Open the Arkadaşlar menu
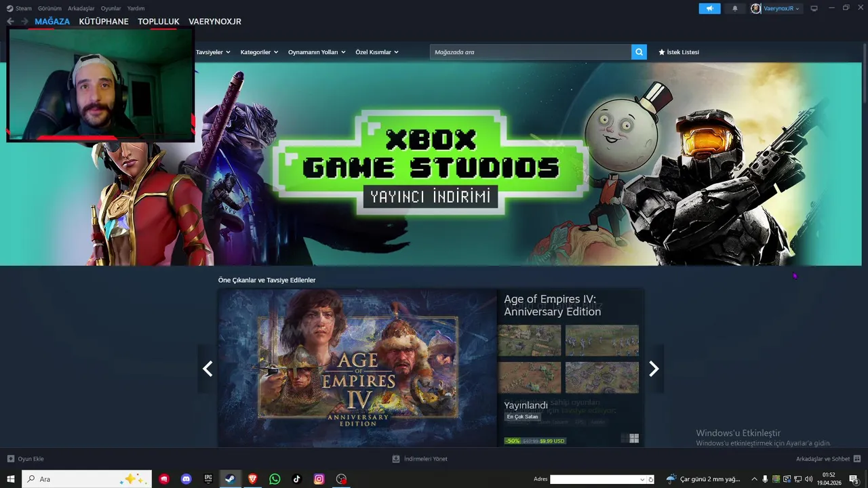Image resolution: width=868 pixels, height=488 pixels. click(81, 8)
